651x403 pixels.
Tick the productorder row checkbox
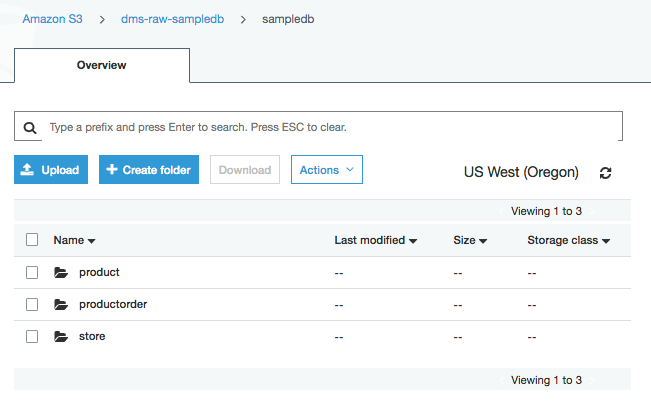pos(32,304)
